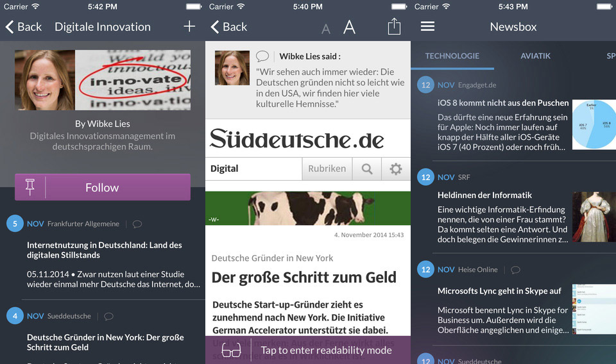Tap Frankfurter Allgemeine source label
This screenshot has height=364, width=616.
pyautogui.click(x=83, y=224)
